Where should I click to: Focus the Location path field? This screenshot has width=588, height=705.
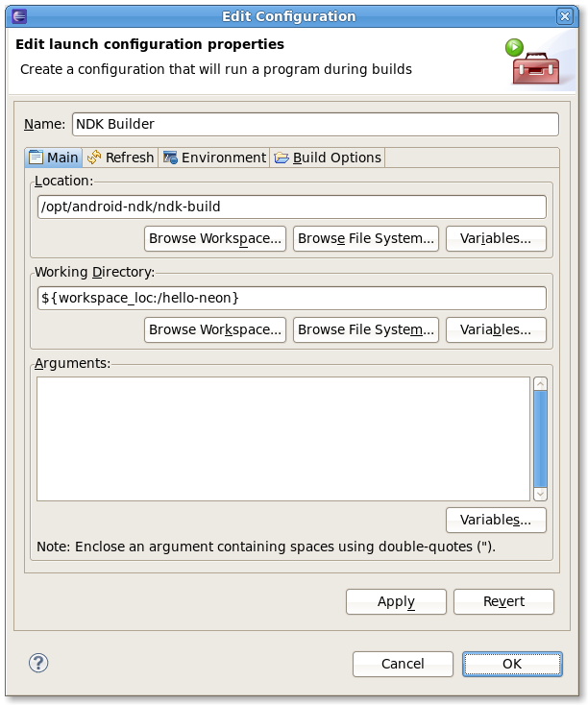click(292, 207)
